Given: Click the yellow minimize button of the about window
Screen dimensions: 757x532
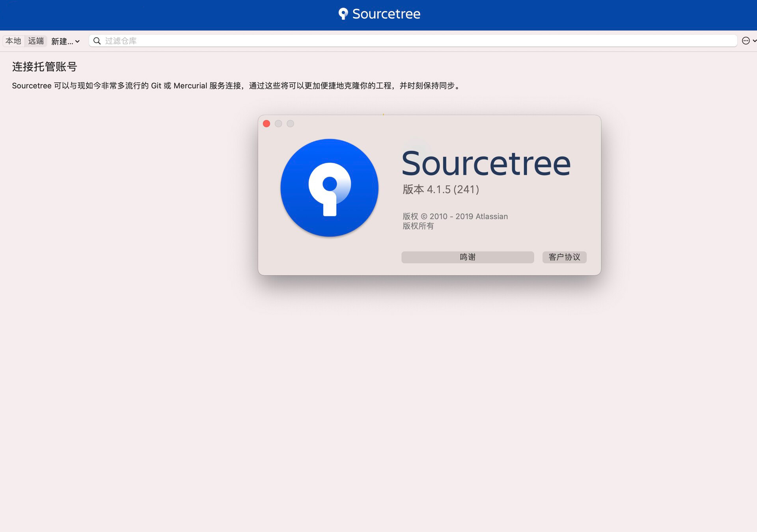Looking at the screenshot, I should (278, 123).
